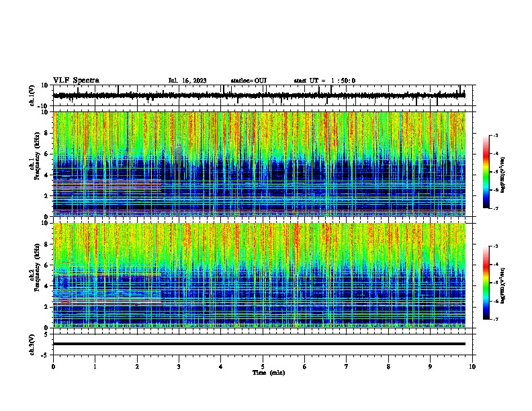The height and width of the screenshot is (411, 532).
Task: Click the "8" kHz tick on ch.2 spectrogram axis
Action: point(47,244)
